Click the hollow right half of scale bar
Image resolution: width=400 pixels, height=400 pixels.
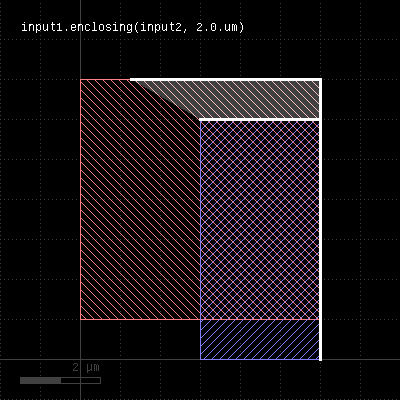[81, 380]
